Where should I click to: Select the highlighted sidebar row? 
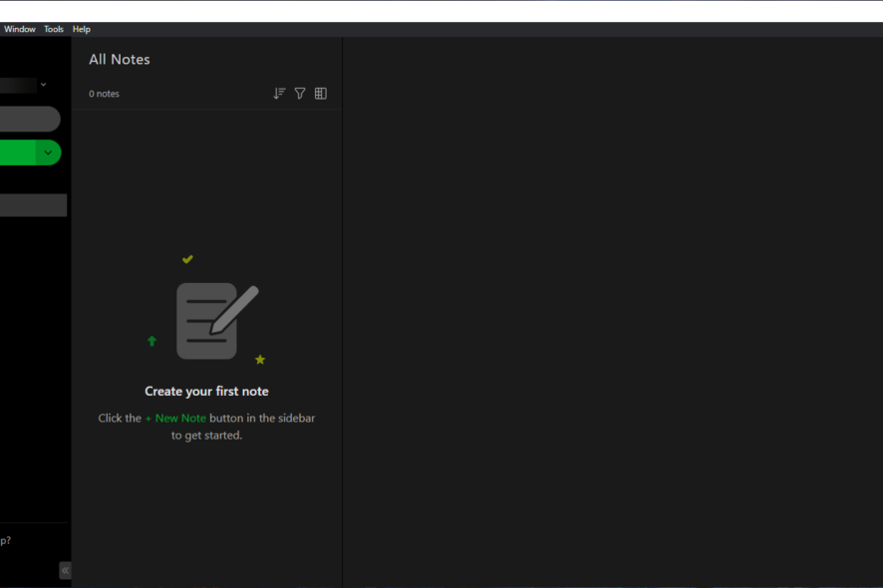[33, 205]
